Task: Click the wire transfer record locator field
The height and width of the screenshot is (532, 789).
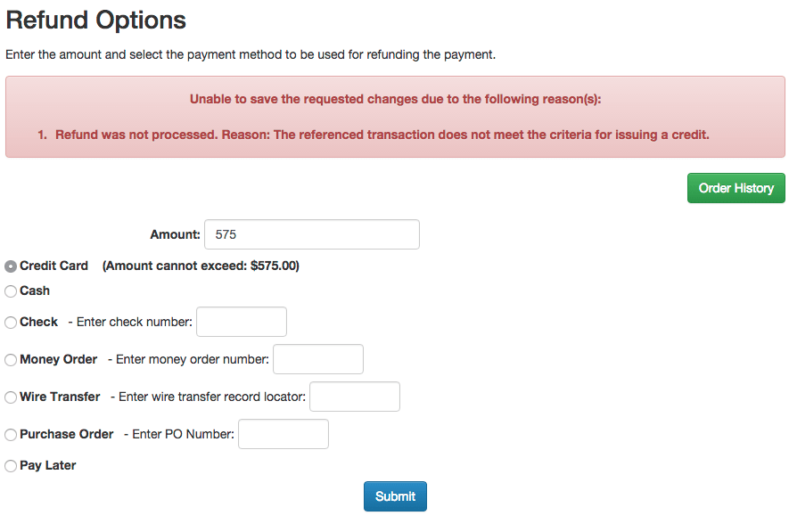Action: click(x=354, y=397)
